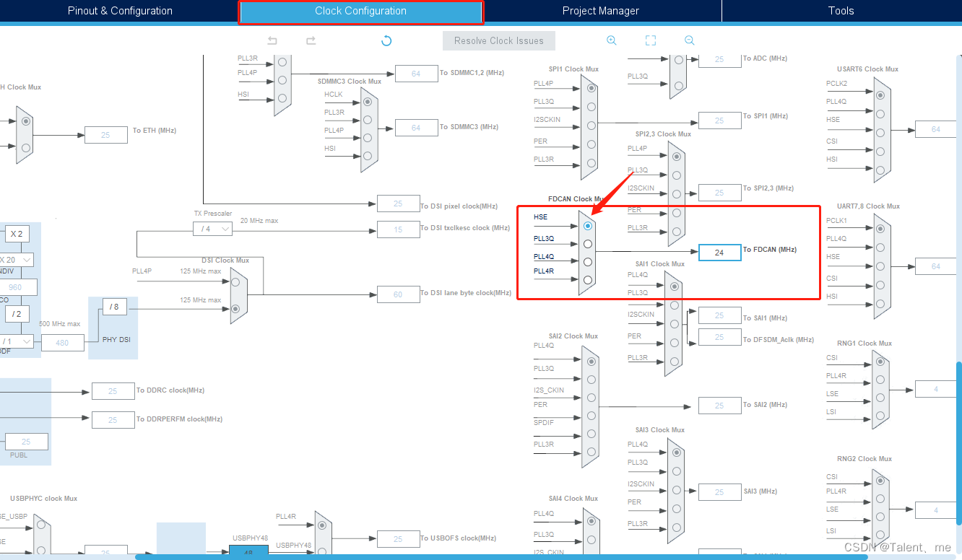Zoom out of the clock diagram
The image size is (962, 560).
689,40
